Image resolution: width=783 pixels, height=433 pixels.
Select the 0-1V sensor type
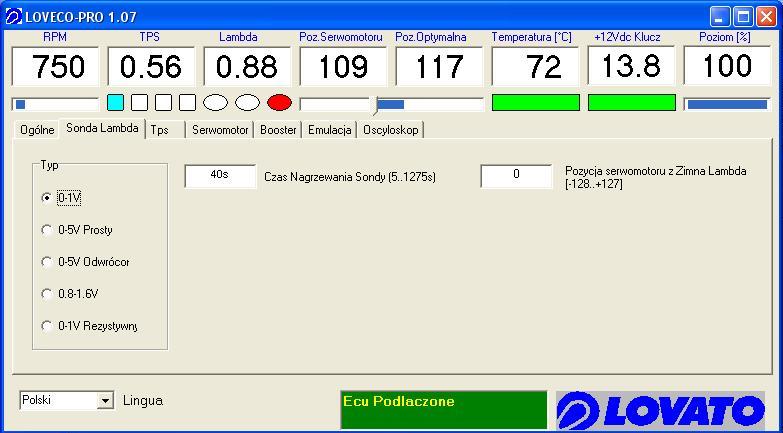(x=47, y=198)
